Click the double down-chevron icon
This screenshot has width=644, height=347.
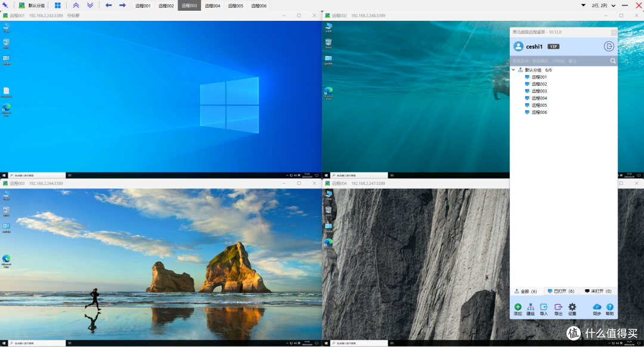pyautogui.click(x=90, y=5)
